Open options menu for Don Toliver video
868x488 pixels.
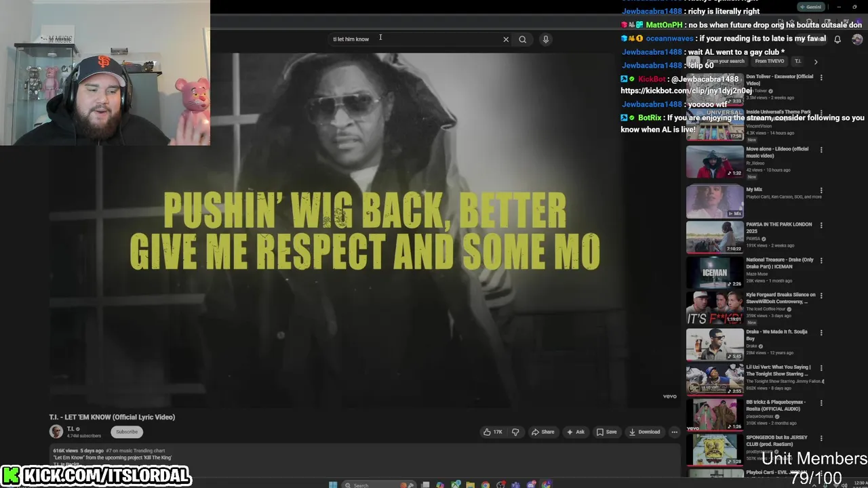821,78
